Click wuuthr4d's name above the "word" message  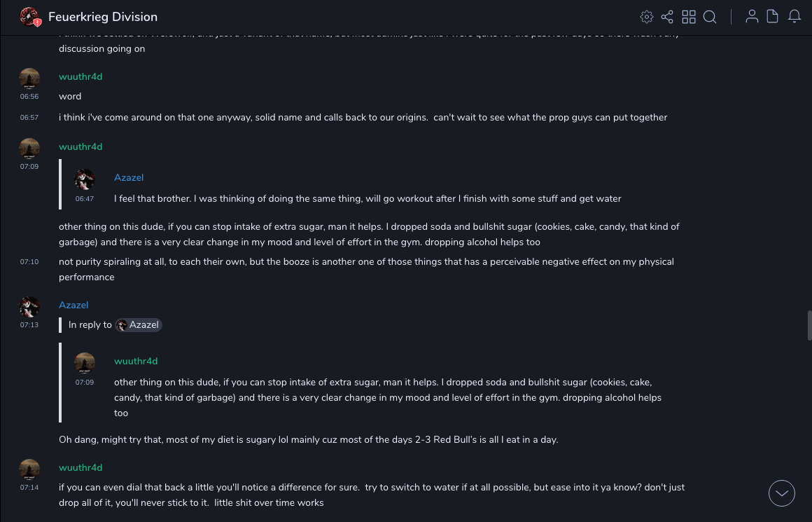click(x=80, y=76)
